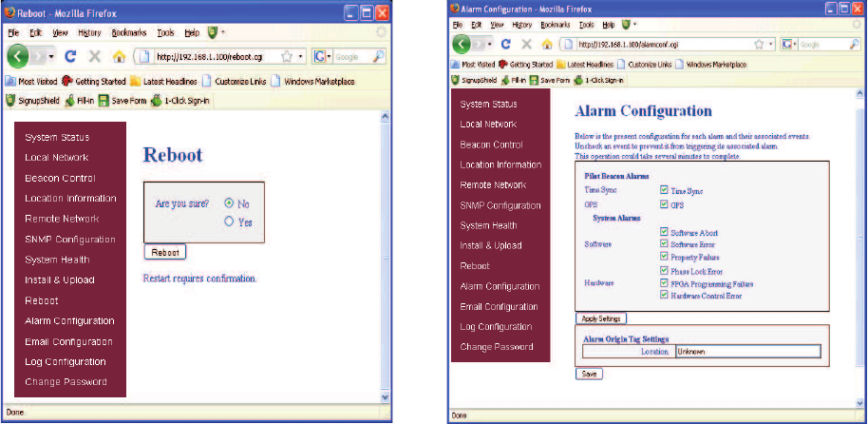This screenshot has height=424, width=868.
Task: Open SNMP Configuration link in Alarm Configuration sidebar
Action: [500, 205]
